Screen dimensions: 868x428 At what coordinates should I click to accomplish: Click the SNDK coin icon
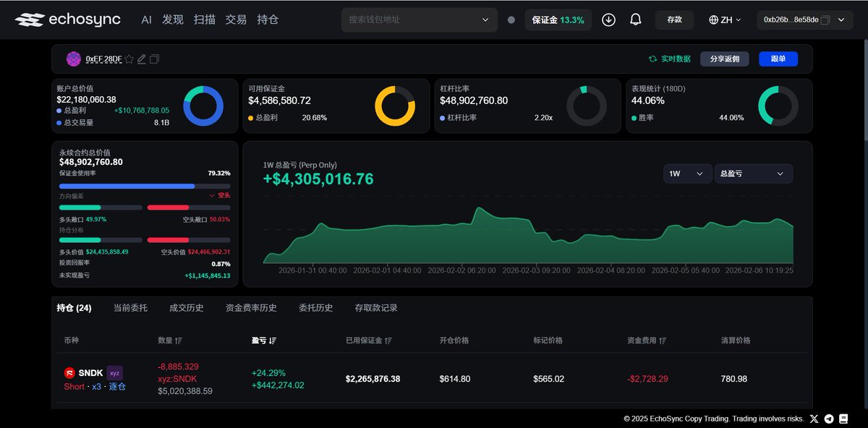point(69,373)
